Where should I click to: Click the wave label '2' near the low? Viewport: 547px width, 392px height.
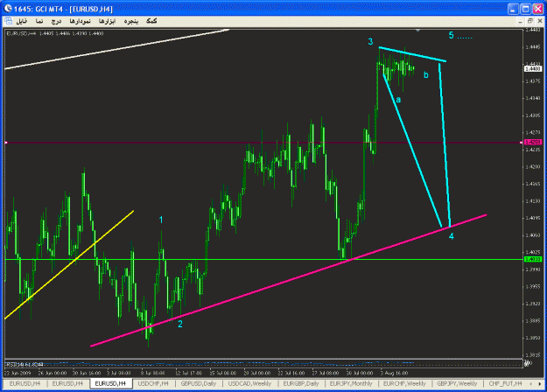pos(180,324)
